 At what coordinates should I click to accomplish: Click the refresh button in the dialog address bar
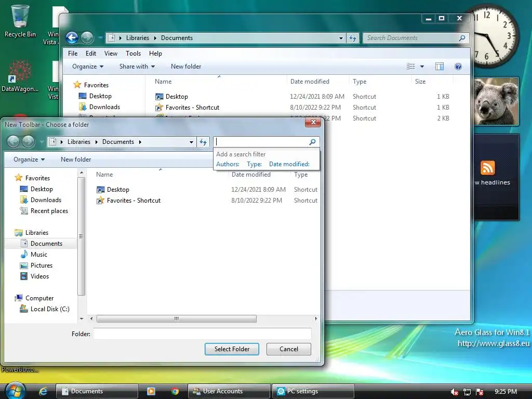203,142
